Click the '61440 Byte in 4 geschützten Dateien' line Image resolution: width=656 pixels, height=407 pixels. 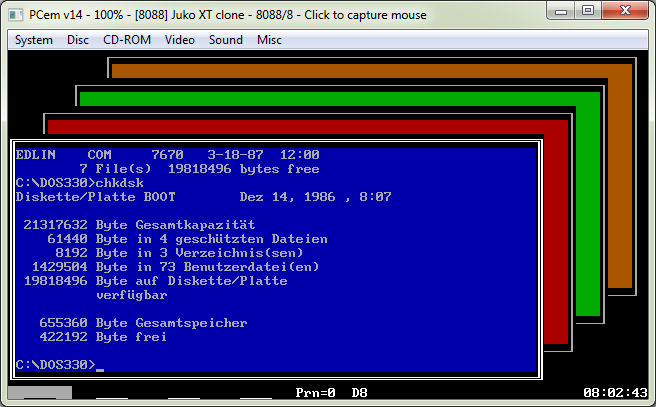point(187,239)
